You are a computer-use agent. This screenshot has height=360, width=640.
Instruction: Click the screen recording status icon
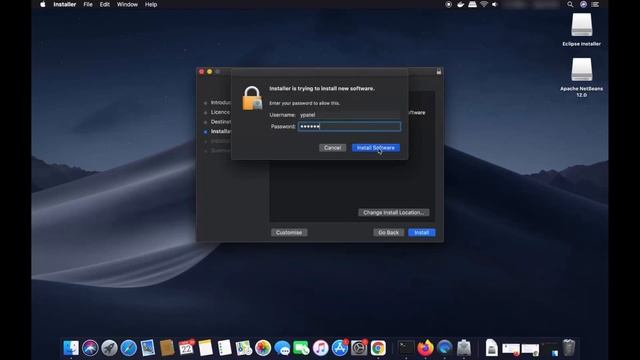point(449,4)
